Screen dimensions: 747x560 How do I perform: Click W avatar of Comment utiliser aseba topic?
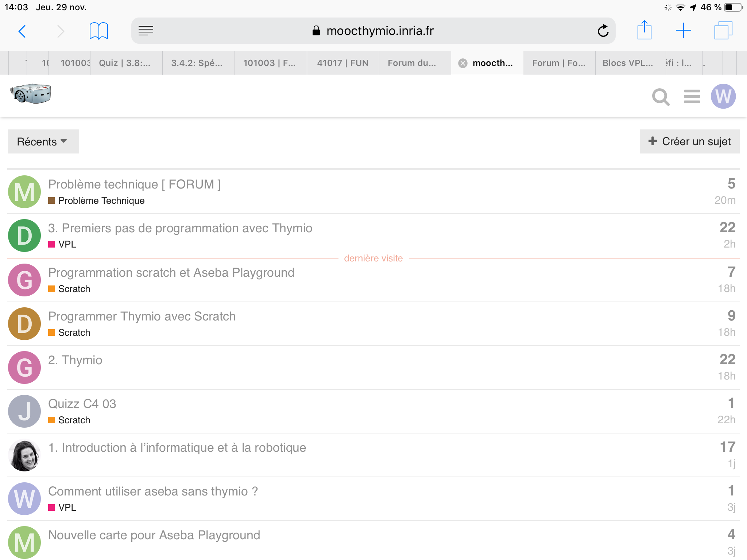(24, 499)
